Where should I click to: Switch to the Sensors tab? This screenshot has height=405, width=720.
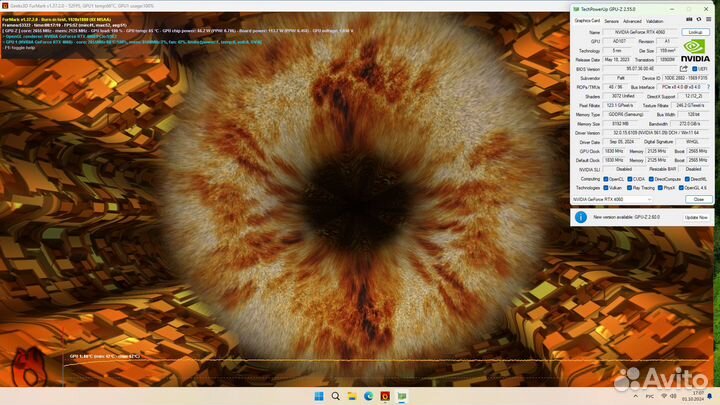click(x=611, y=21)
